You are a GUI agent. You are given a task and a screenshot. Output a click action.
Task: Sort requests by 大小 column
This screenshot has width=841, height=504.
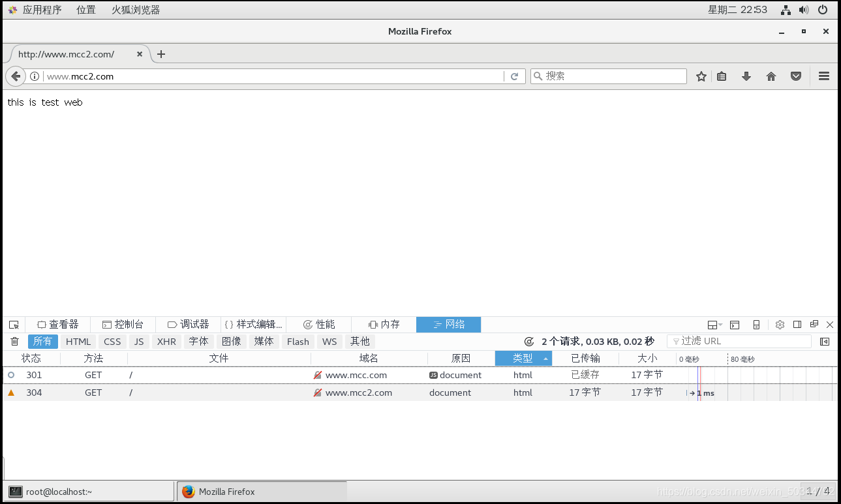coord(647,359)
